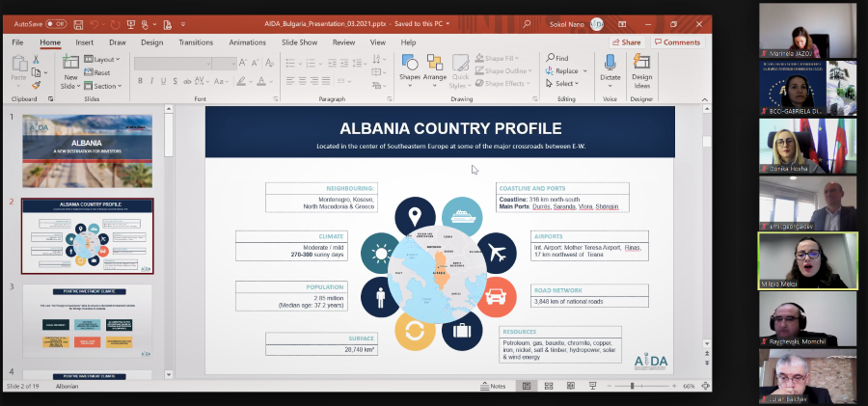The image size is (868, 406).
Task: Open search with the magnifier in title bar
Action: pyautogui.click(x=527, y=24)
